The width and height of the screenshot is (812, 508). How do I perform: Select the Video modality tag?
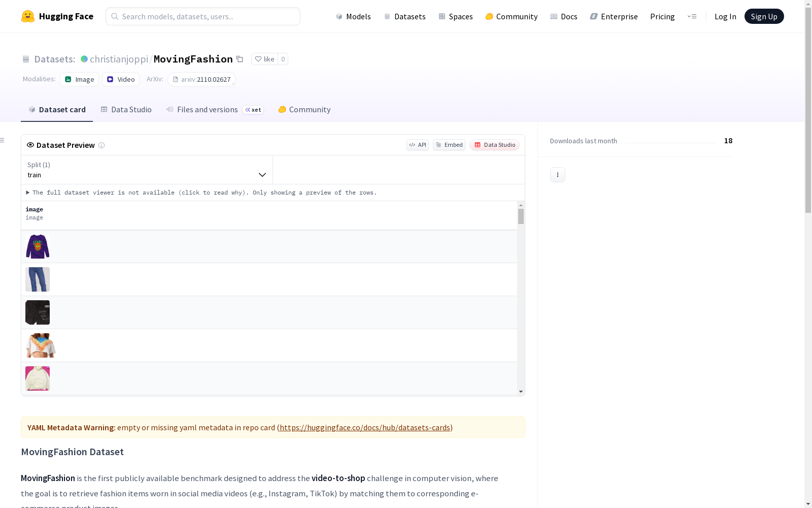pyautogui.click(x=121, y=79)
